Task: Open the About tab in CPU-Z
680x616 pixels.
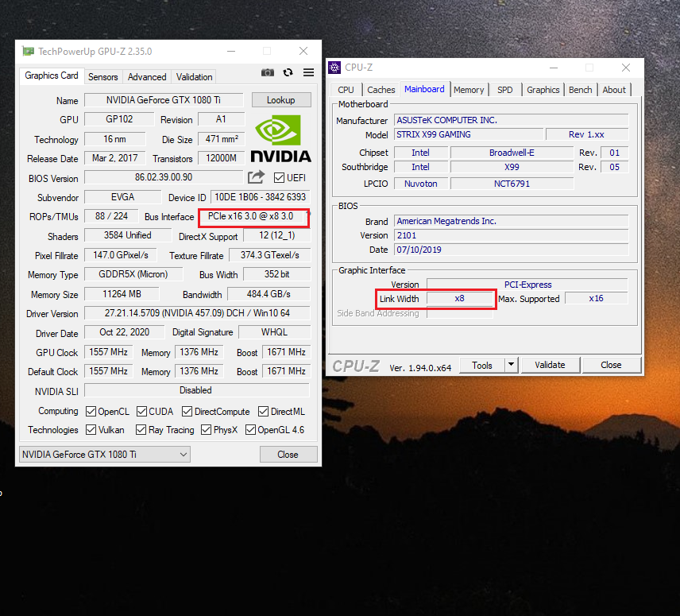Action: (614, 90)
